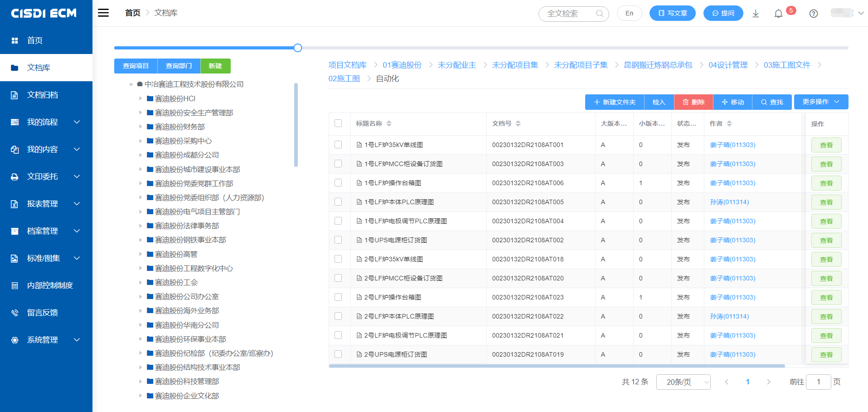
Task: Open the 20条/页 page size dropdown
Action: (683, 382)
